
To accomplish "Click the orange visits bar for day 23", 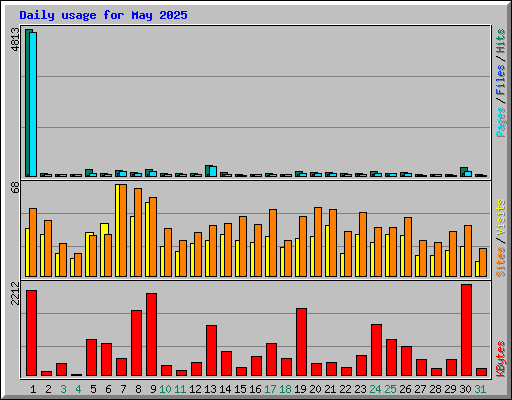I will click(363, 244).
